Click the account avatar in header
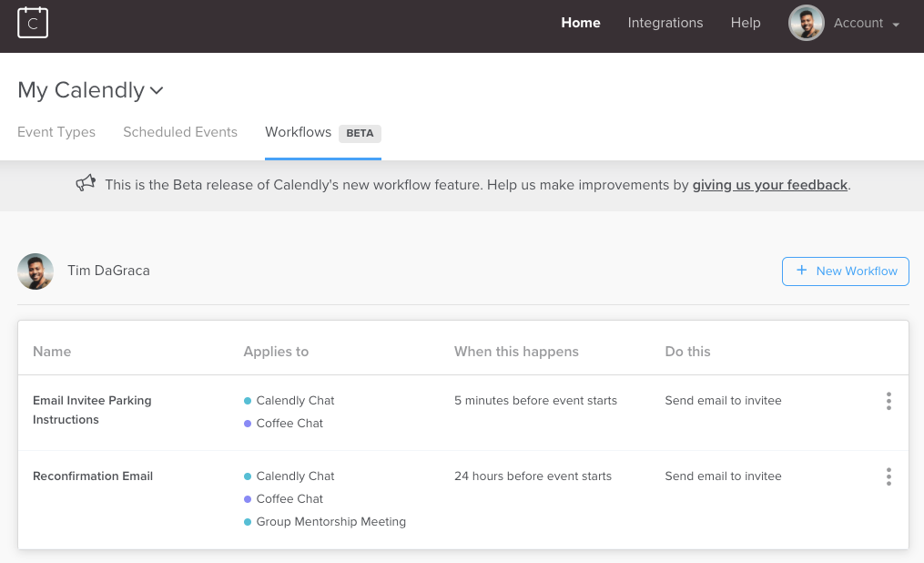This screenshot has height=563, width=924. (x=807, y=23)
